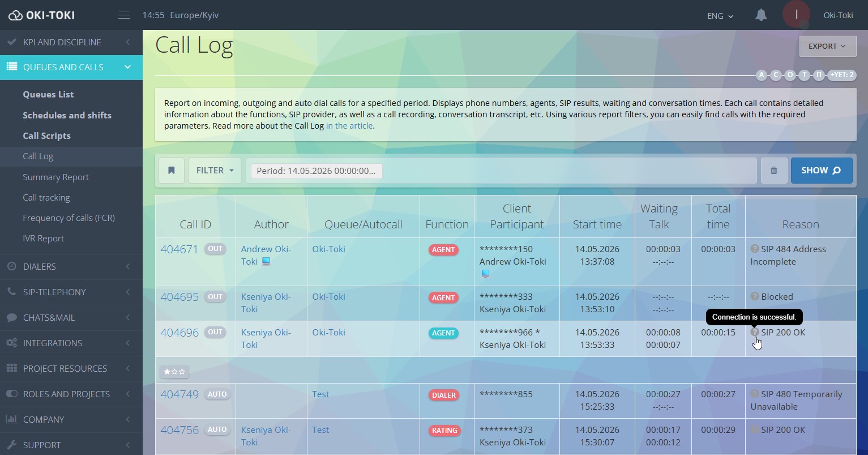Click the KPI and Discipline checkmark icon
Viewport: 868px width, 455px height.
[x=11, y=42]
